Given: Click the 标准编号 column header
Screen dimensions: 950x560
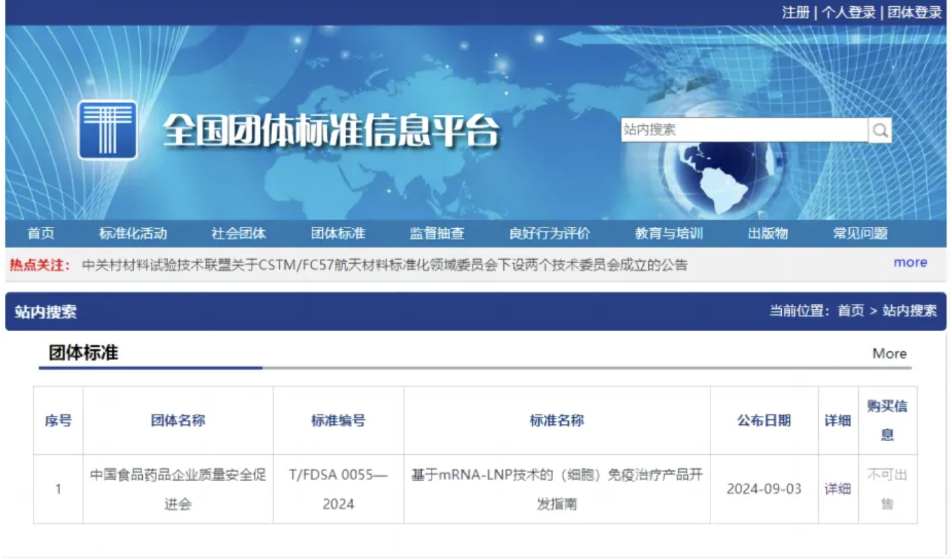Looking at the screenshot, I should click(338, 421).
